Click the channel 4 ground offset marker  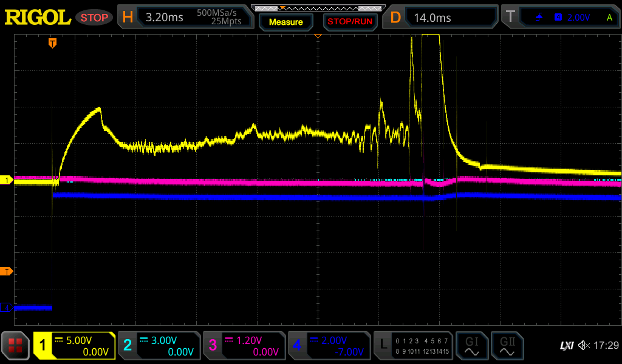pos(7,308)
